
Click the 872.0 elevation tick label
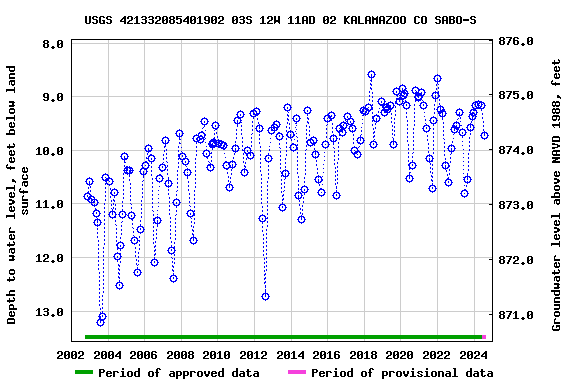click(x=516, y=260)
